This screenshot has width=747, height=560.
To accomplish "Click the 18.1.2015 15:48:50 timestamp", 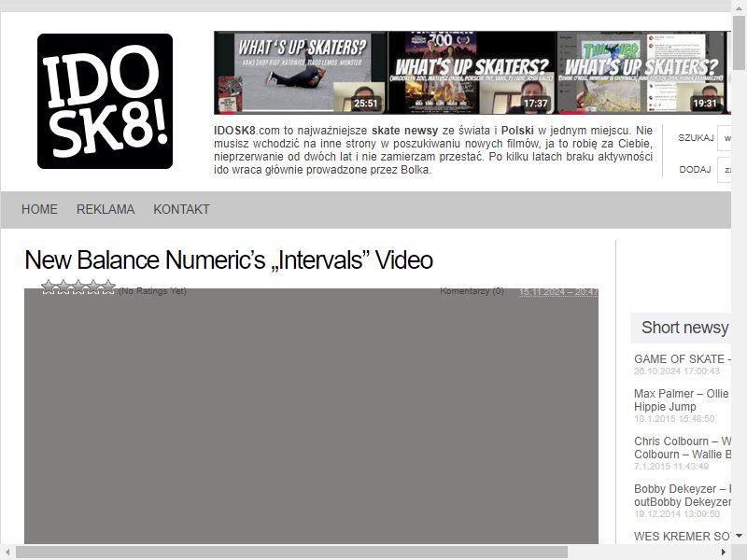I will [x=674, y=418].
